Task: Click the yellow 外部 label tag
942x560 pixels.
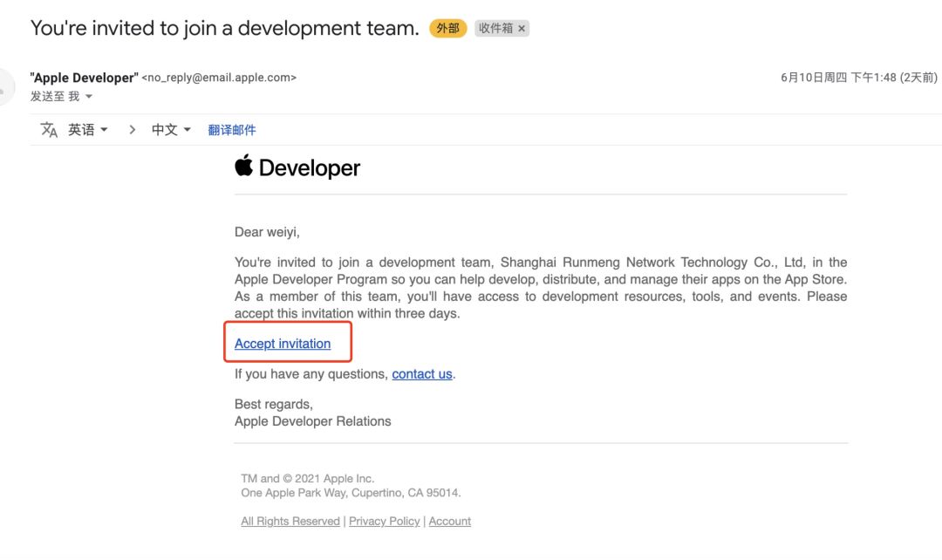Action: point(447,29)
